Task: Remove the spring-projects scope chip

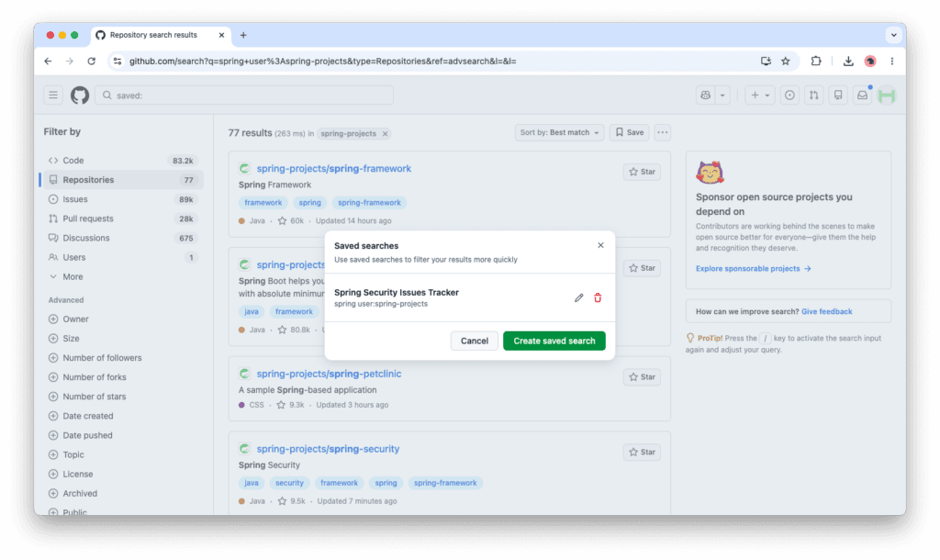Action: pos(385,134)
